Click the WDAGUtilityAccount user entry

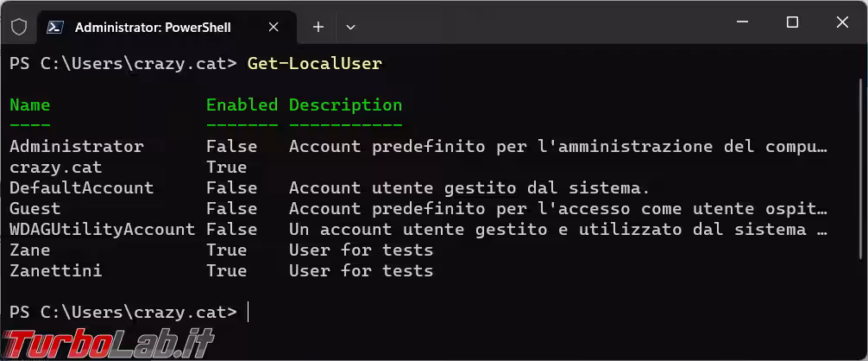point(102,229)
